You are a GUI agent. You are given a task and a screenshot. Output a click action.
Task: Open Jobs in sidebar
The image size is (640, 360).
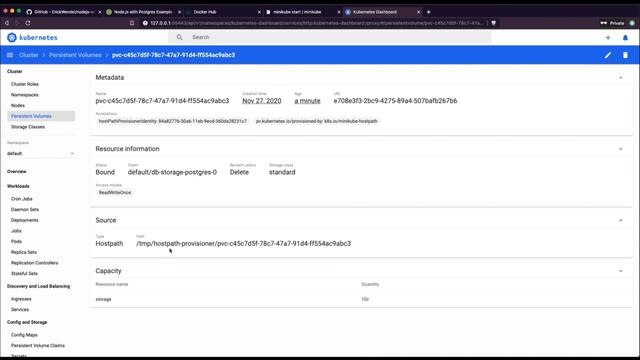[16, 231]
